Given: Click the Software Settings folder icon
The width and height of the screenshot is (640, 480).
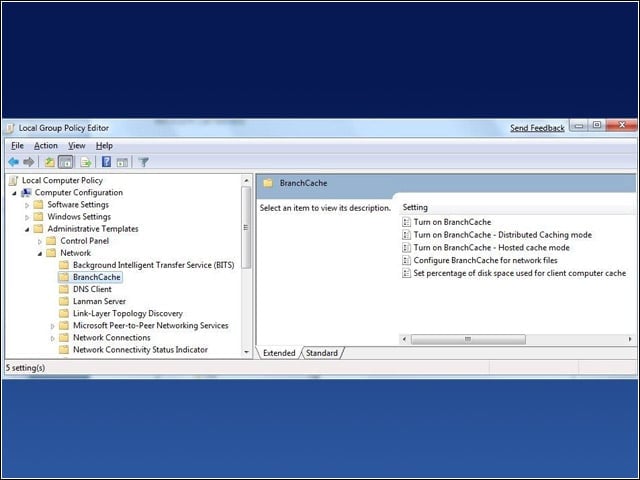Looking at the screenshot, I should click(x=38, y=204).
